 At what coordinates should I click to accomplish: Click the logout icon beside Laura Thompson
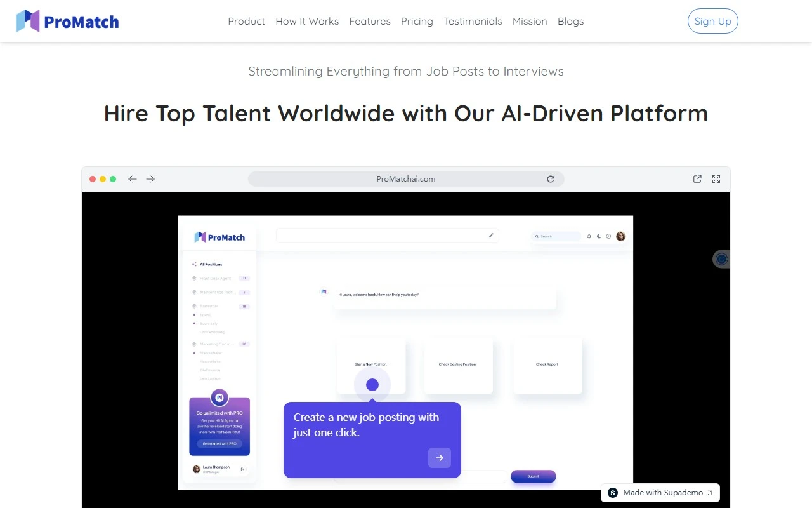click(242, 469)
